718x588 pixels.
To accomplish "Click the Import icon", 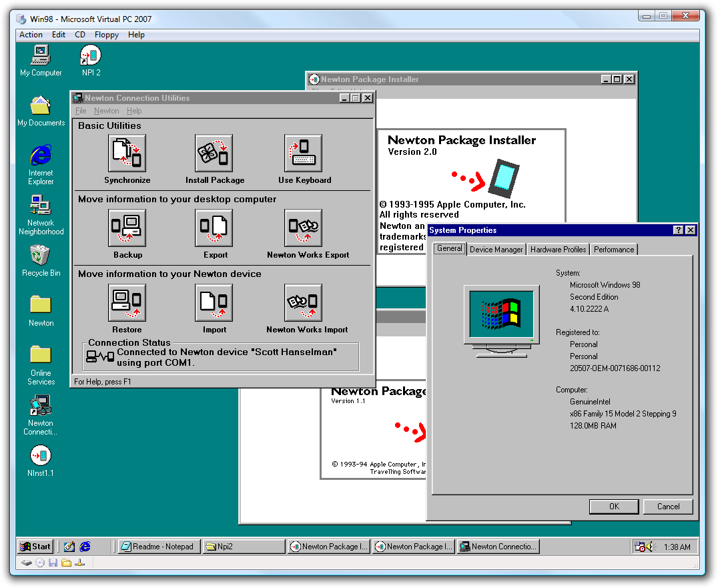I will 214,303.
